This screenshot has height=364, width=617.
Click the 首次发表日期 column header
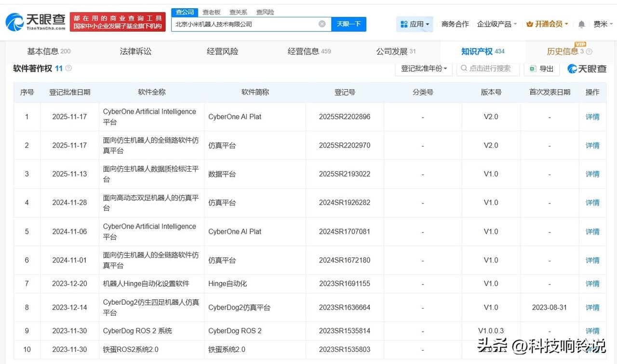click(550, 92)
